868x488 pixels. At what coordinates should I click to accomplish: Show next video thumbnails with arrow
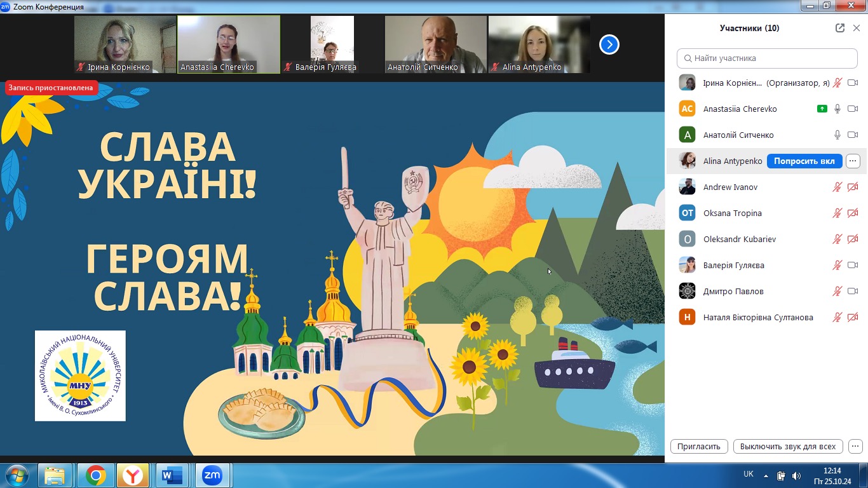click(x=609, y=44)
